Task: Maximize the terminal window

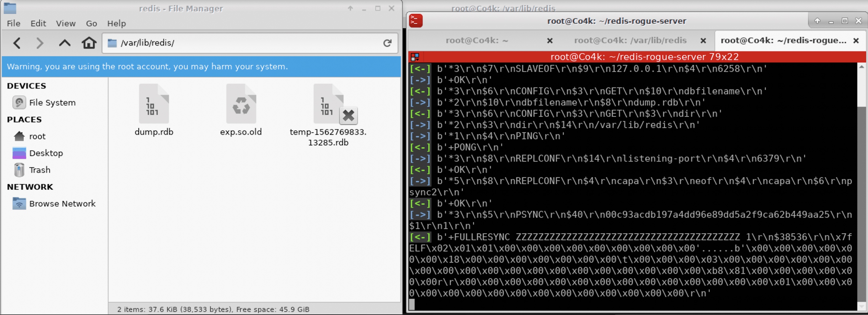Action: pos(844,21)
